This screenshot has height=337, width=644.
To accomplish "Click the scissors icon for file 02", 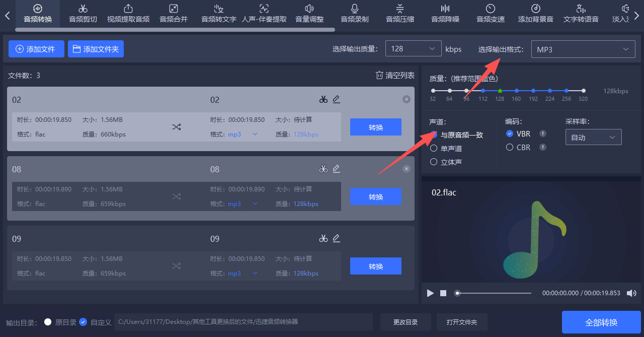I will pyautogui.click(x=324, y=100).
